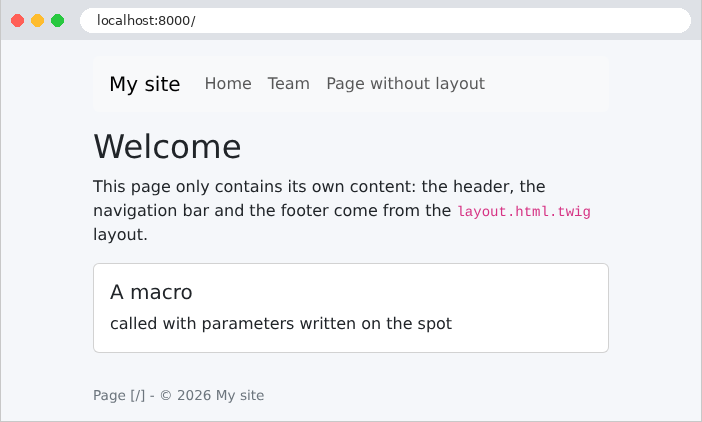The width and height of the screenshot is (702, 422).
Task: Click the Welcome heading
Action: pyautogui.click(x=167, y=146)
